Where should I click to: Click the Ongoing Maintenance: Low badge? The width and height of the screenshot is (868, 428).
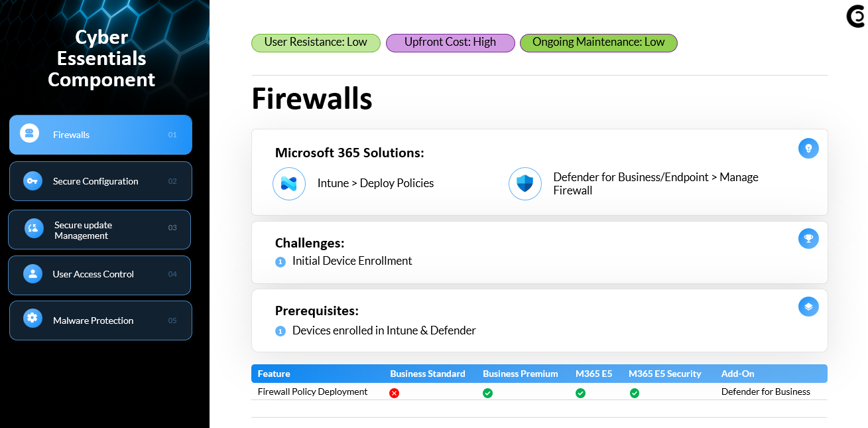[599, 42]
